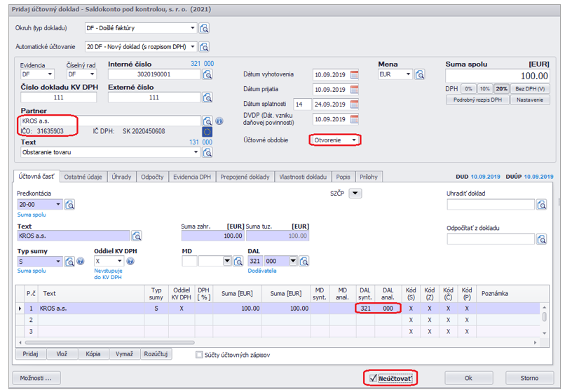Open Partner lookup search icon
The image size is (565, 392).
pos(207,121)
